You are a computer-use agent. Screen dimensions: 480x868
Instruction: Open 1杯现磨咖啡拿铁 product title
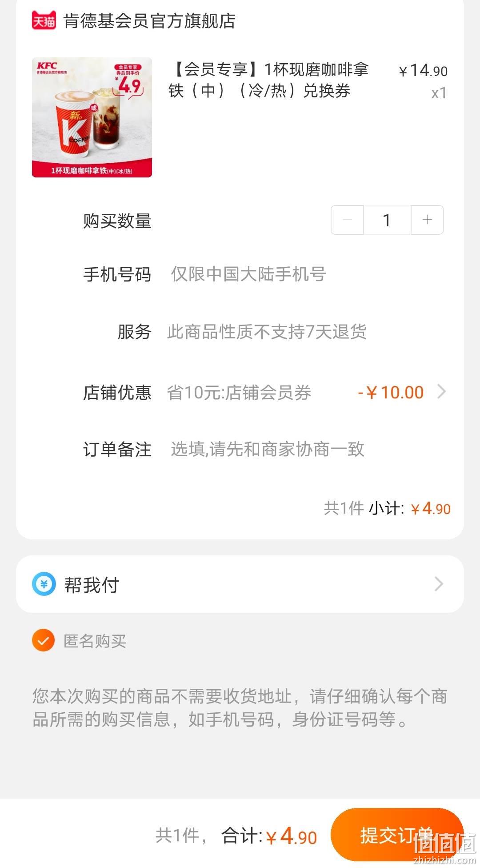tap(268, 80)
